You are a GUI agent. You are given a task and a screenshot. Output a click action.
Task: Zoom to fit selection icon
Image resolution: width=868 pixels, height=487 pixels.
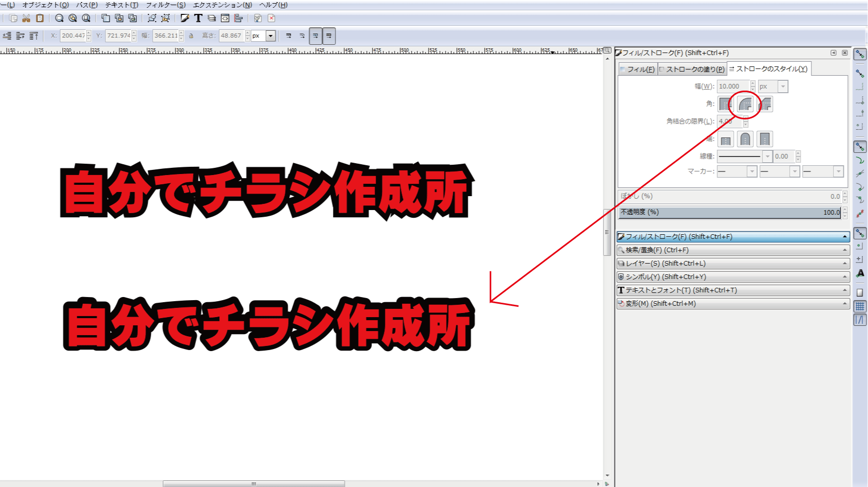[x=59, y=18]
